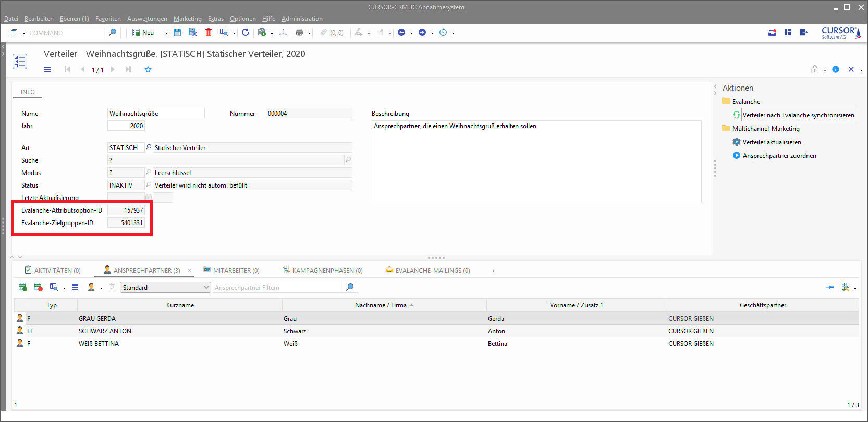
Task: Click the Ansprechpartner Filtern search field
Action: [x=278, y=287]
